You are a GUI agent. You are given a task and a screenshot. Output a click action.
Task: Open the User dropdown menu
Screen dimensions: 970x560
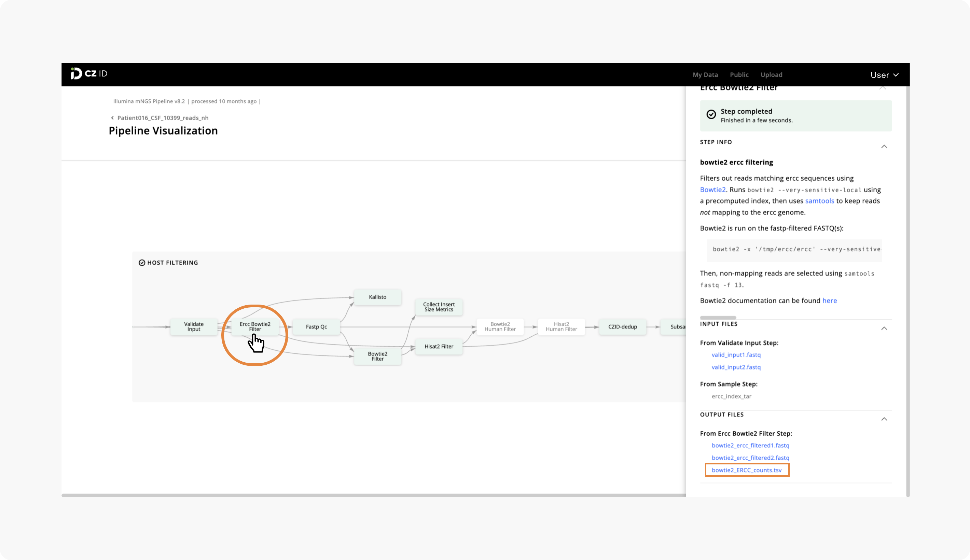(884, 75)
